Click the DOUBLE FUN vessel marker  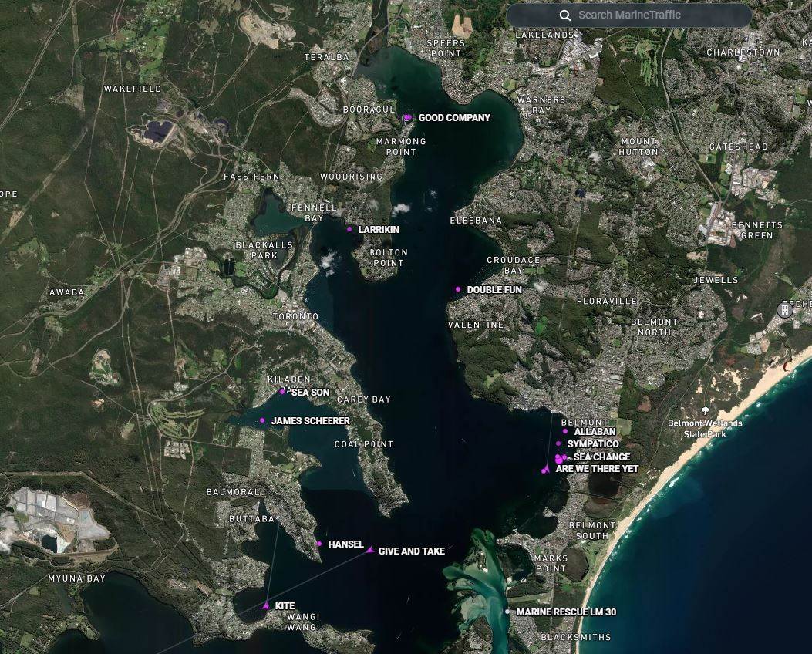click(458, 289)
